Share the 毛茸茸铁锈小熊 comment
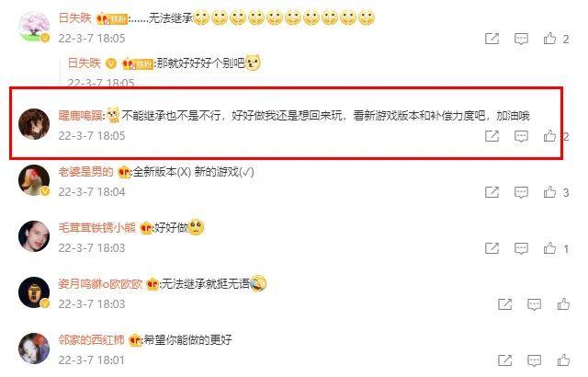The width and height of the screenshot is (588, 377). pyautogui.click(x=492, y=248)
